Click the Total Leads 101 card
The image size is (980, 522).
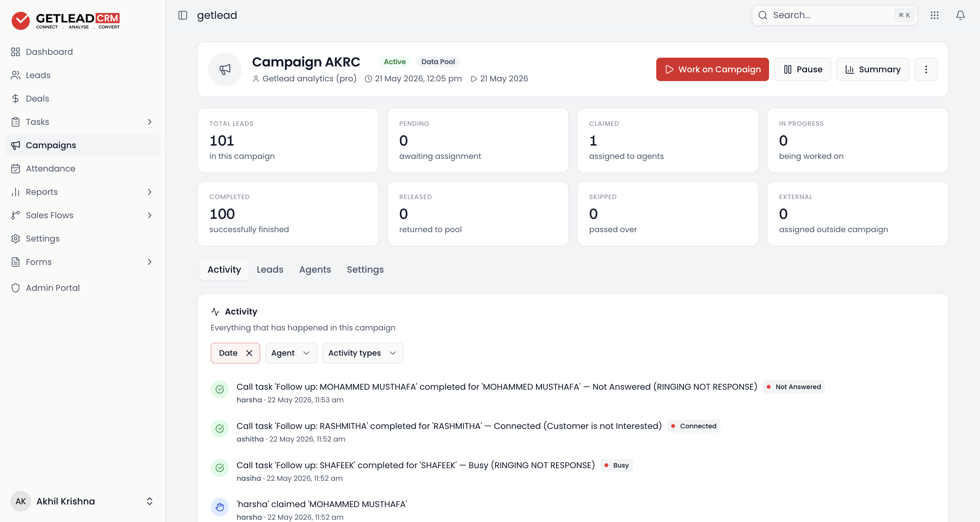[288, 140]
